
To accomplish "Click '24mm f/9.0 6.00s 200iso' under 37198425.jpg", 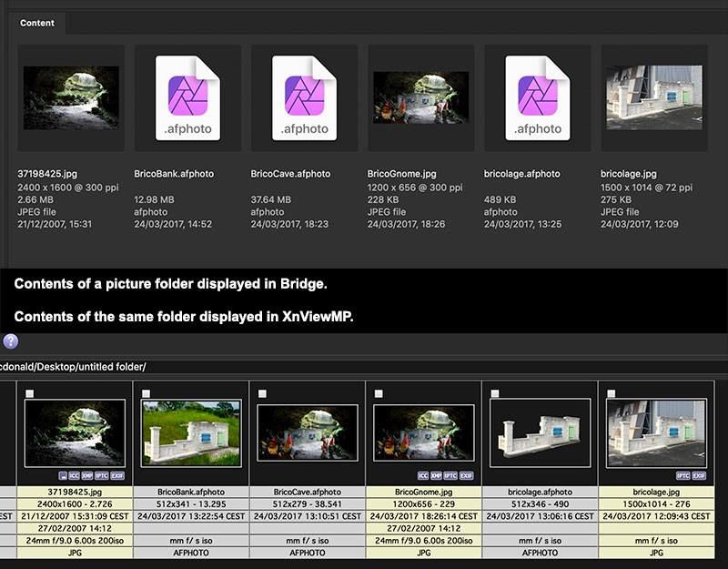I will [x=75, y=541].
